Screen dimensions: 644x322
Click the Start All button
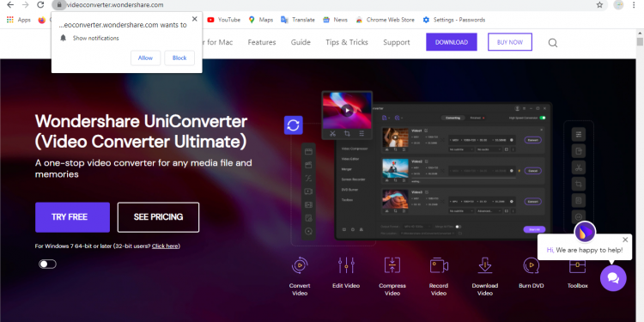[534, 229]
